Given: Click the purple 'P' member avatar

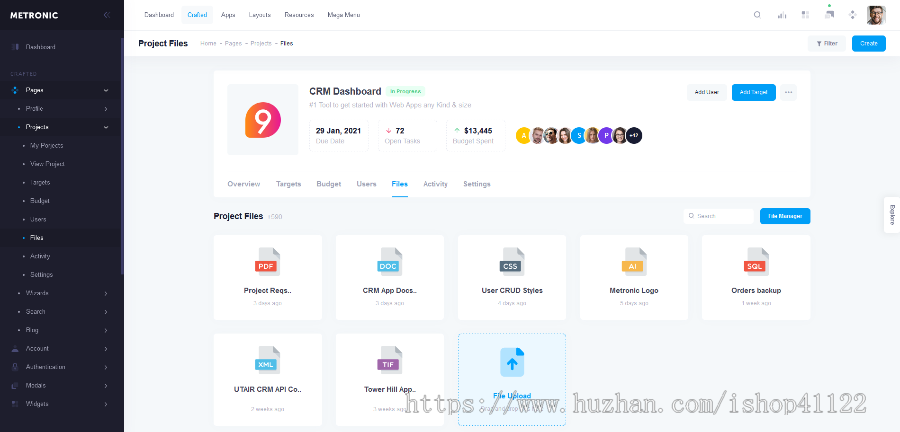Looking at the screenshot, I should pyautogui.click(x=606, y=136).
